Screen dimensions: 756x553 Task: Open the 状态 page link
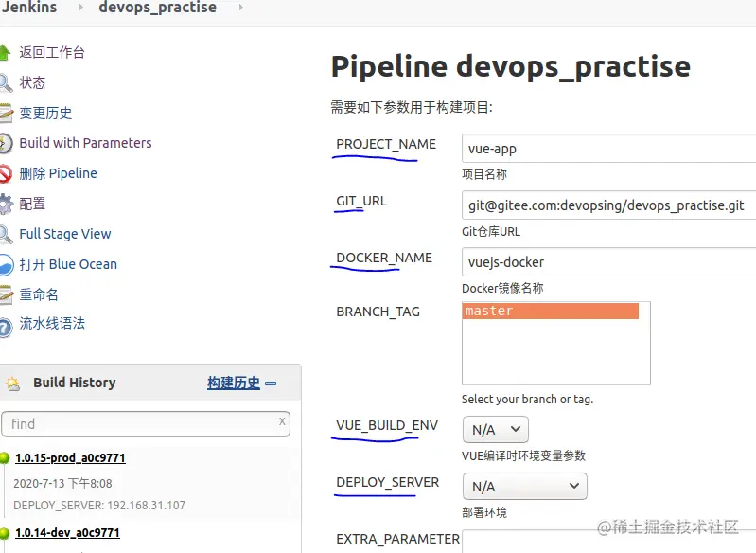click(32, 82)
